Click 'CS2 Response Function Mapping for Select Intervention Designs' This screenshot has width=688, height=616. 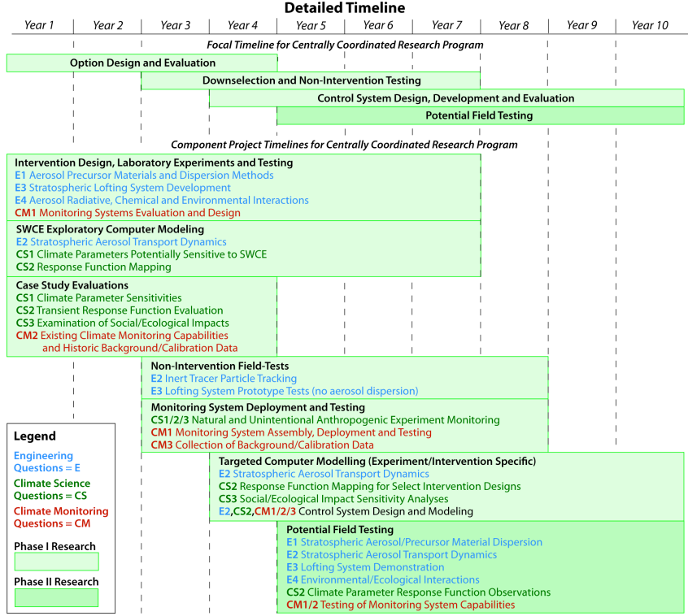pyautogui.click(x=369, y=487)
